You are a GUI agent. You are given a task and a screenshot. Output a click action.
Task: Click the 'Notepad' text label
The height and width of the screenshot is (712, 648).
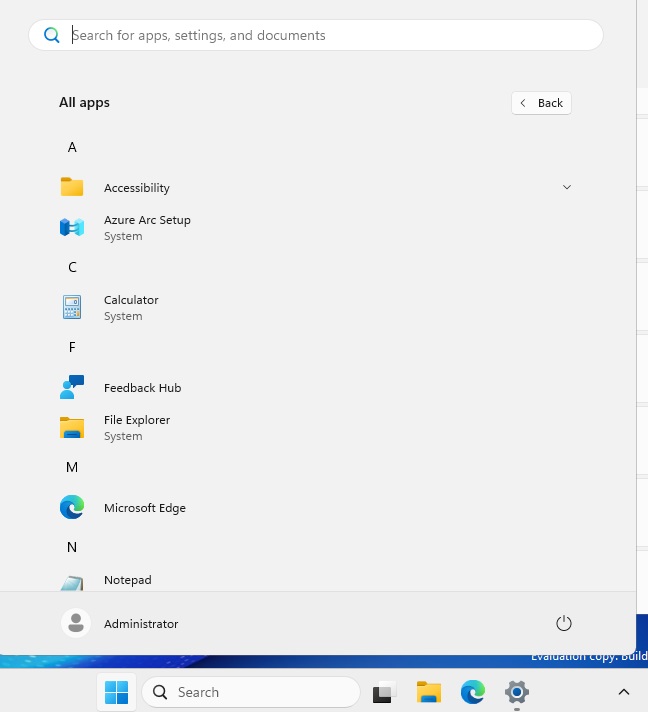coord(128,580)
